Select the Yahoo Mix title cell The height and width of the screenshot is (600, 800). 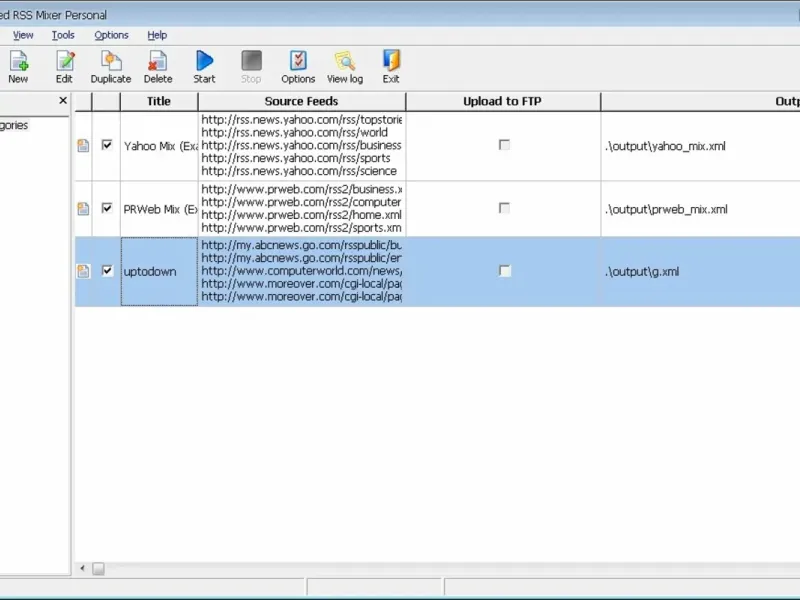coord(159,146)
